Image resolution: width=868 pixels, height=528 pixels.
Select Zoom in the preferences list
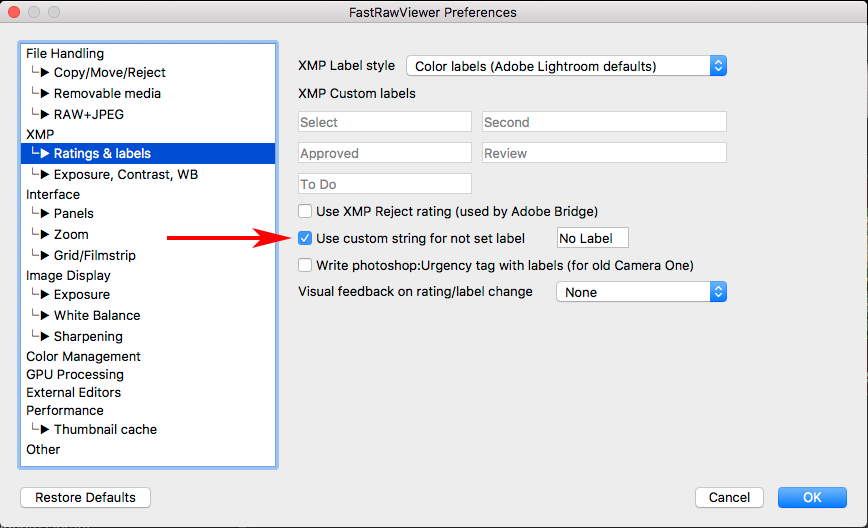click(71, 234)
